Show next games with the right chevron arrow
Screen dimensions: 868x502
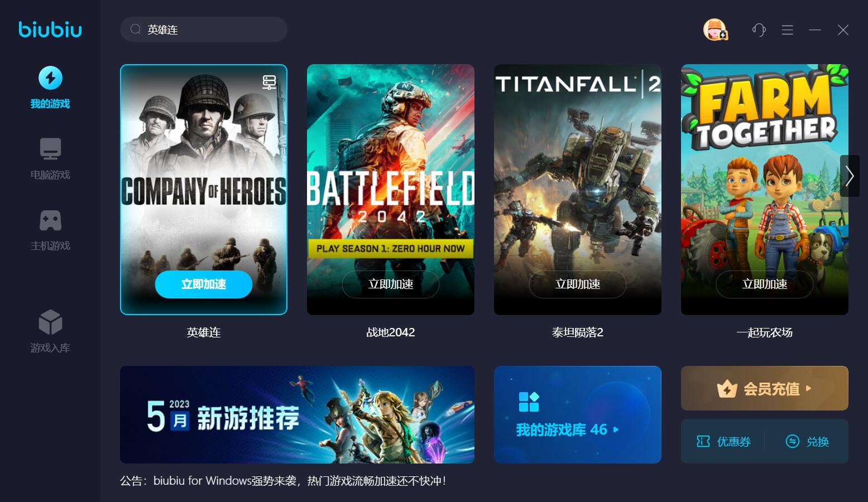pyautogui.click(x=850, y=176)
